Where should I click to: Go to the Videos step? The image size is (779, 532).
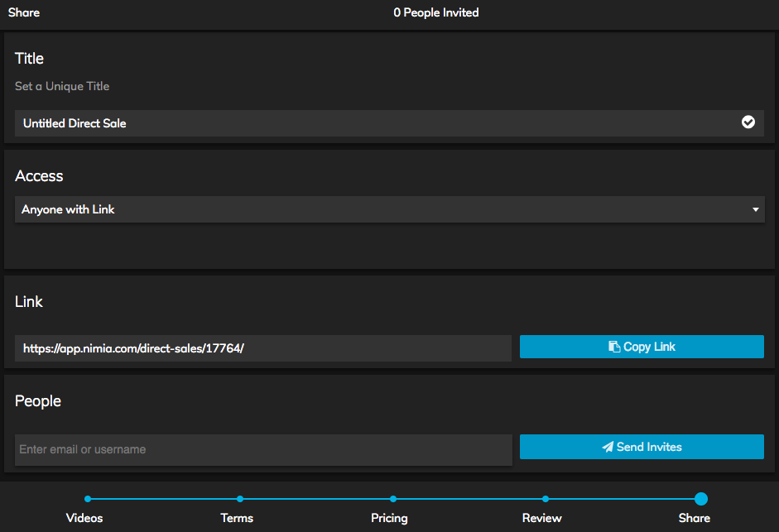[x=84, y=518]
